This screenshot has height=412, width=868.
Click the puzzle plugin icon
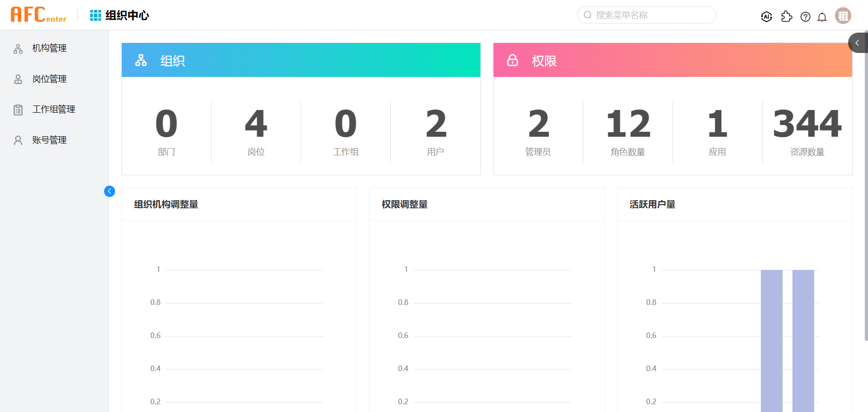(x=786, y=16)
